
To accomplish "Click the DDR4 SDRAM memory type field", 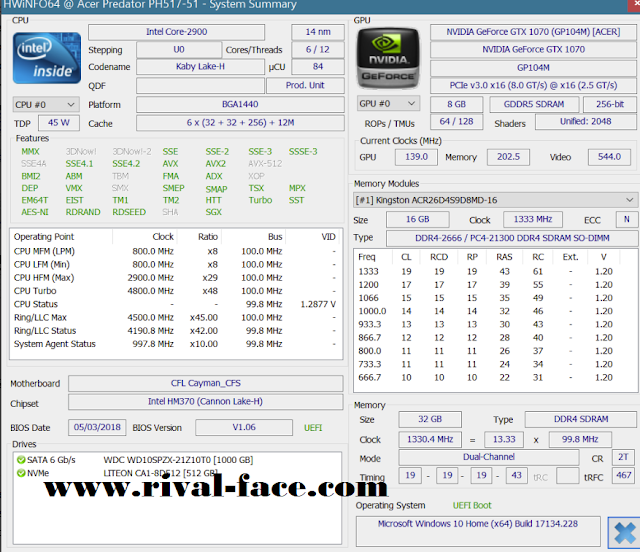I will point(581,419).
